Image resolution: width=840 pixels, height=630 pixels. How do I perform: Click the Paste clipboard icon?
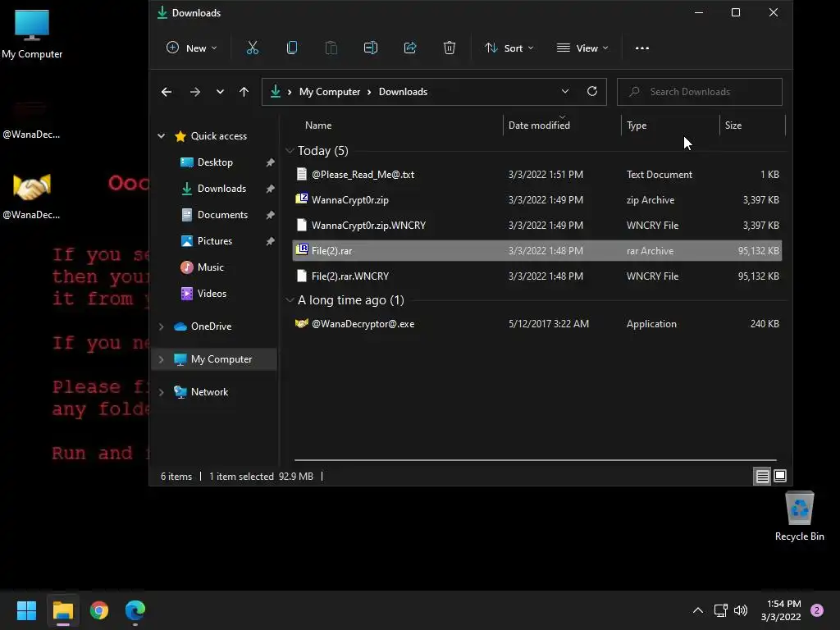[331, 48]
